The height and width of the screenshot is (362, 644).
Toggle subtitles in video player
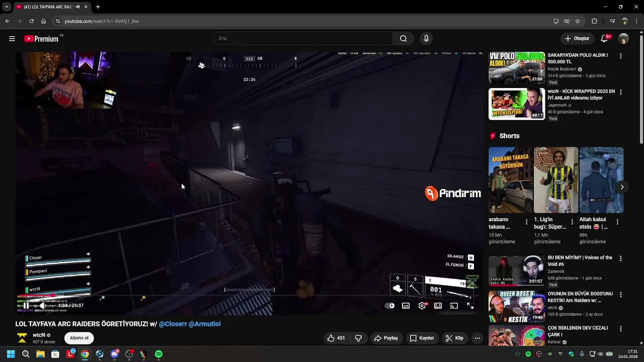[406, 306]
